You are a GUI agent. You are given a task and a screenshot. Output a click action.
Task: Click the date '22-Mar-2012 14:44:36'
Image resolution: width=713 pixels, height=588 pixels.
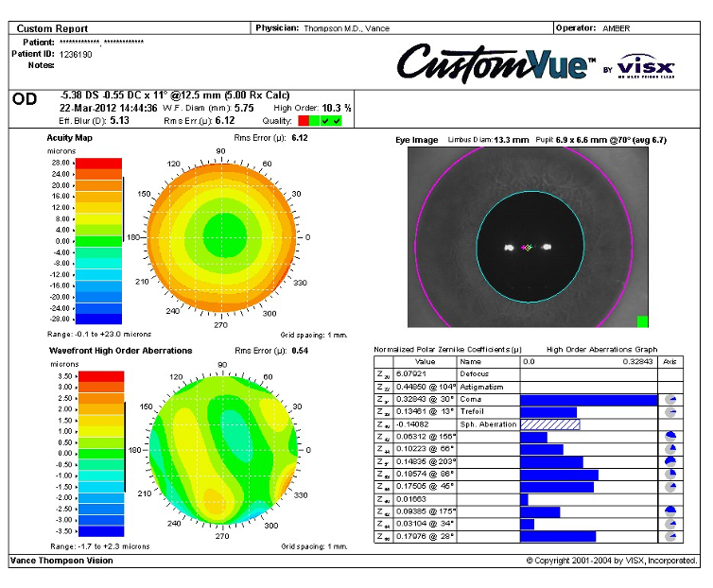[x=108, y=108]
